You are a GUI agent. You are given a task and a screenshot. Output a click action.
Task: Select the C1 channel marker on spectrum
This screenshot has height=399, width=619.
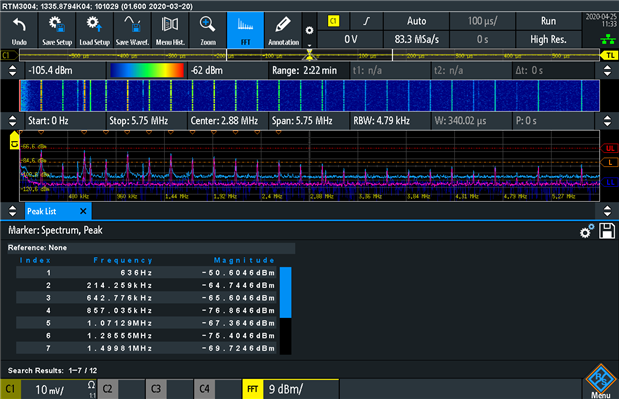pyautogui.click(x=14, y=141)
